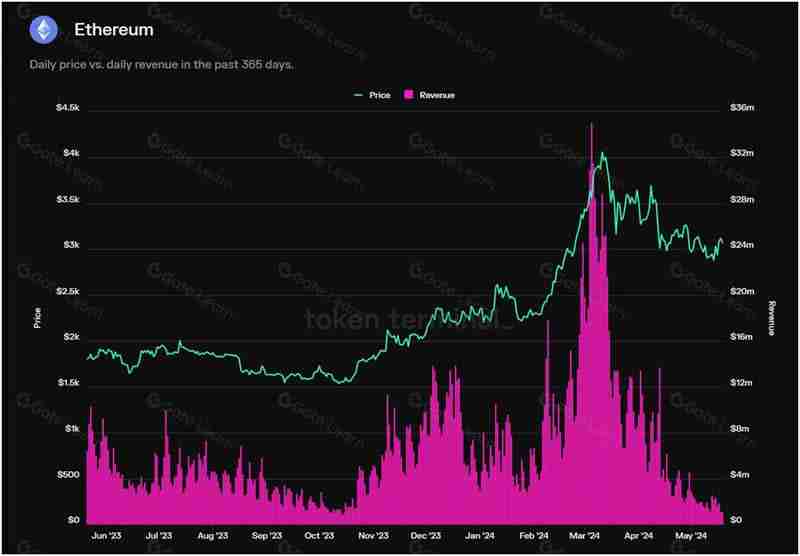The image size is (800, 556).
Task: Select the Sep '23 x-axis label
Action: click(267, 536)
